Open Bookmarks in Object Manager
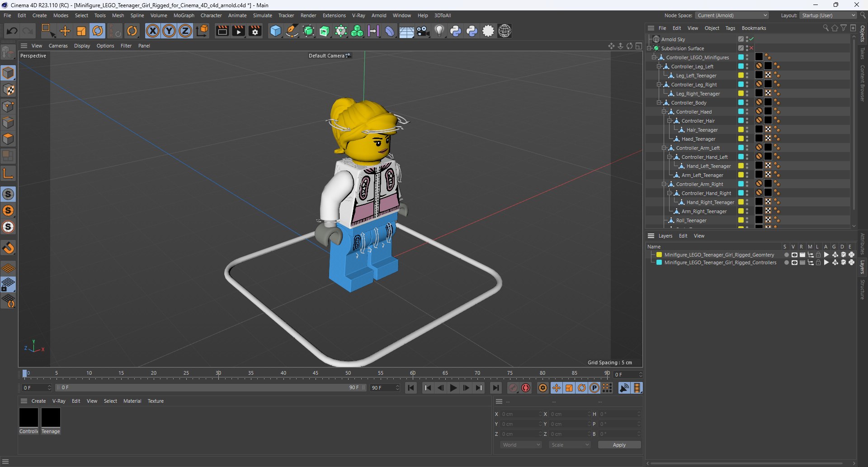This screenshot has height=467, width=868. click(x=754, y=28)
